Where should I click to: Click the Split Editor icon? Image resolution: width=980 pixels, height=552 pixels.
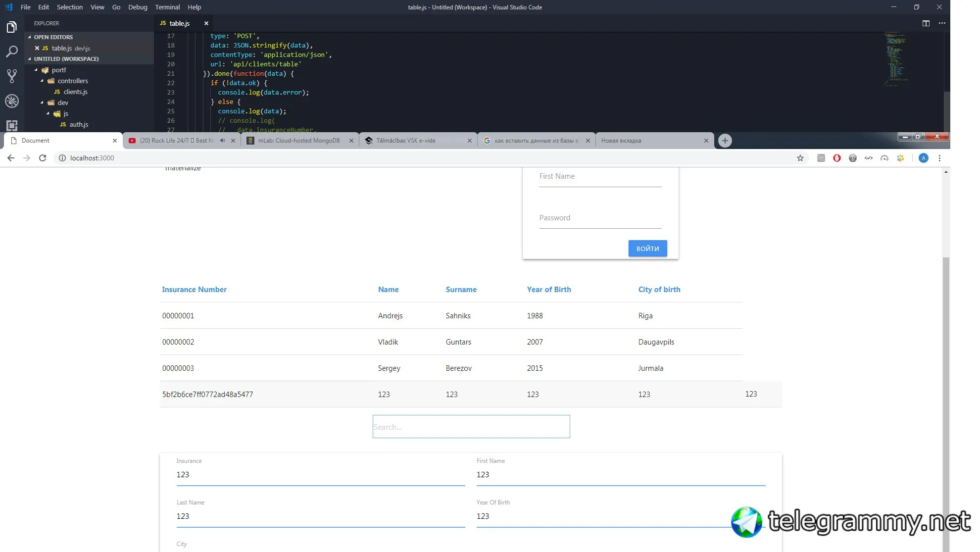click(x=926, y=23)
